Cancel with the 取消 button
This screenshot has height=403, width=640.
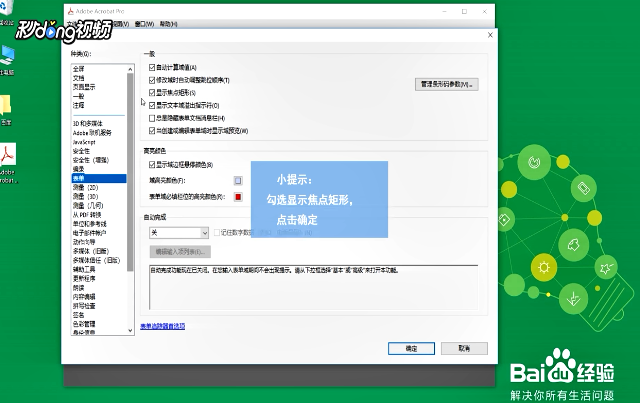[x=464, y=348]
